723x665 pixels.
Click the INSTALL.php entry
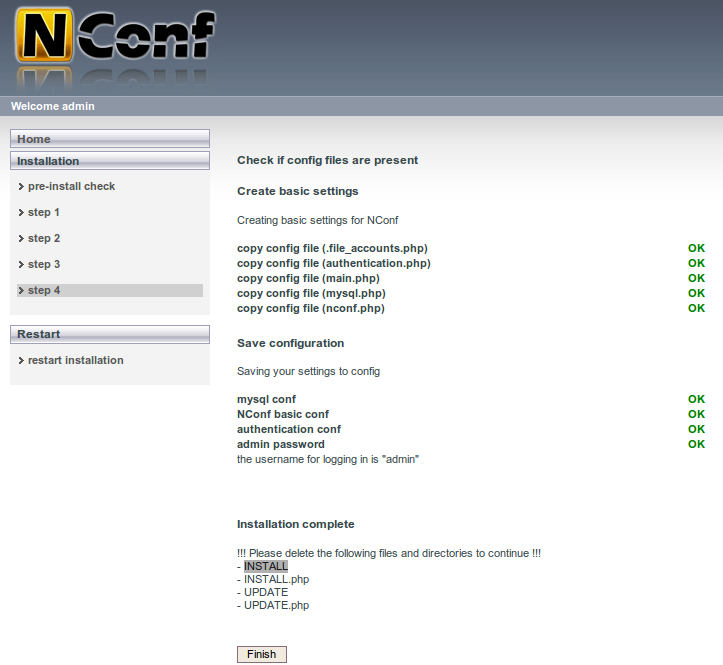[276, 579]
